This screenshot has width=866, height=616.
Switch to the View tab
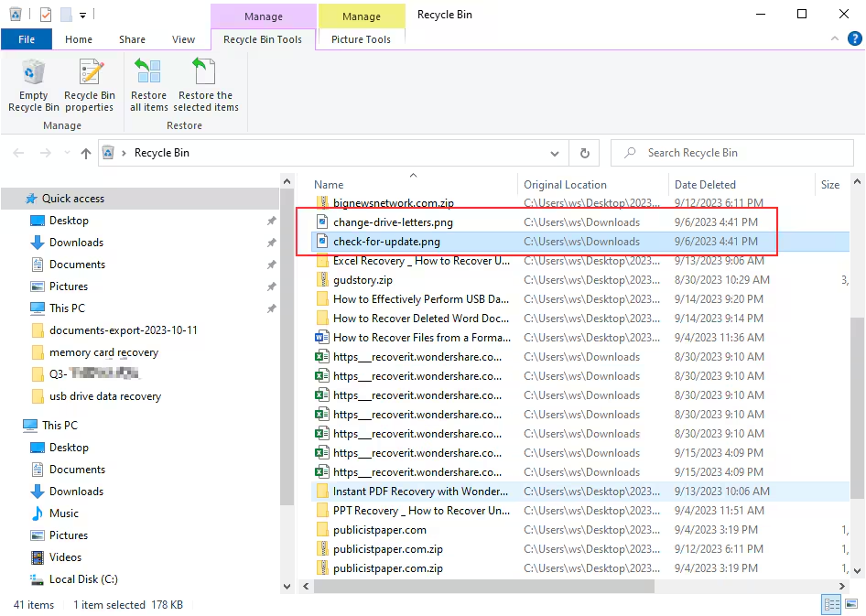(183, 39)
